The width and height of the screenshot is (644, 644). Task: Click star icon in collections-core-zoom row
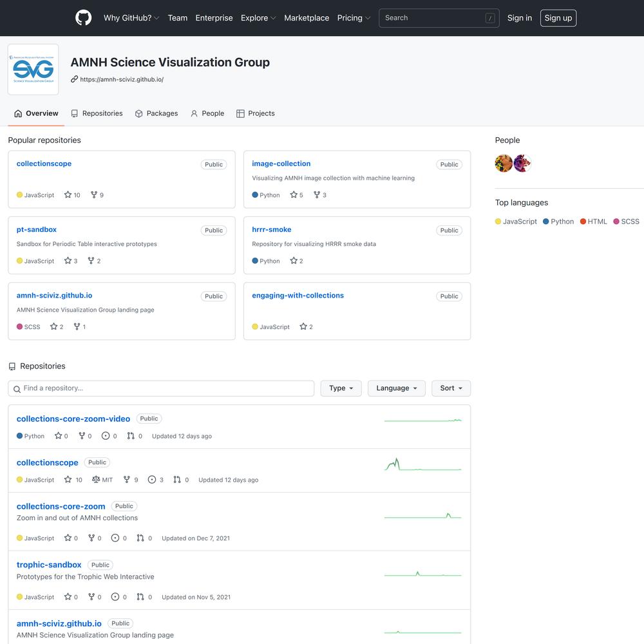[x=68, y=538]
